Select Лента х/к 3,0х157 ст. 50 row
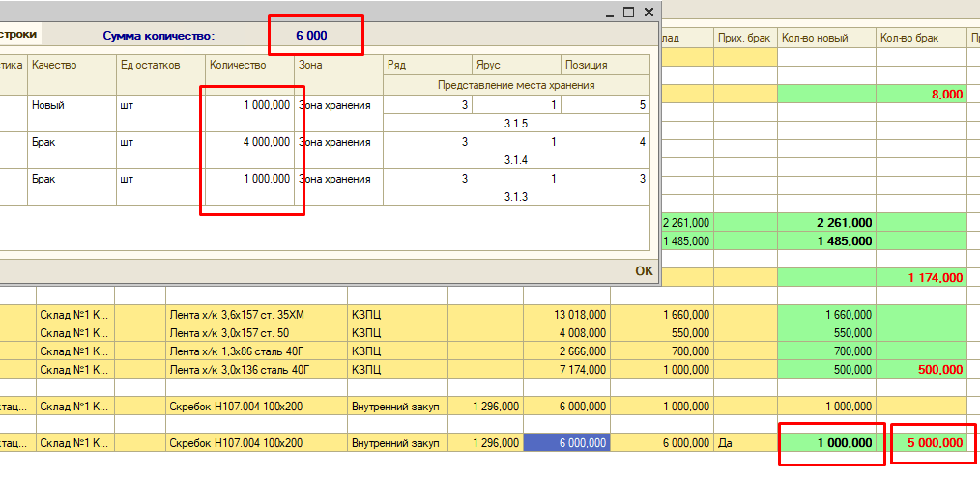980x478 pixels. (x=256, y=332)
